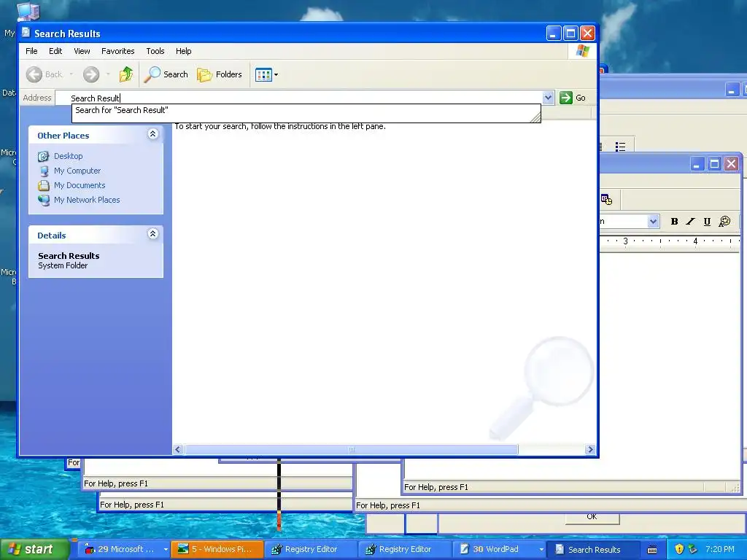Expand the Forward history dropdown arrow
This screenshot has height=560, width=747.
[x=108, y=74]
